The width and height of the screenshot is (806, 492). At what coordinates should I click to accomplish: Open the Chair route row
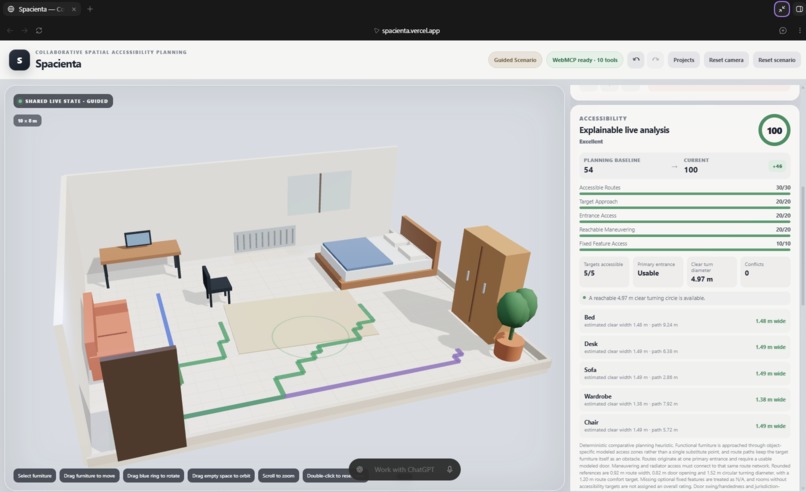pyautogui.click(x=685, y=426)
